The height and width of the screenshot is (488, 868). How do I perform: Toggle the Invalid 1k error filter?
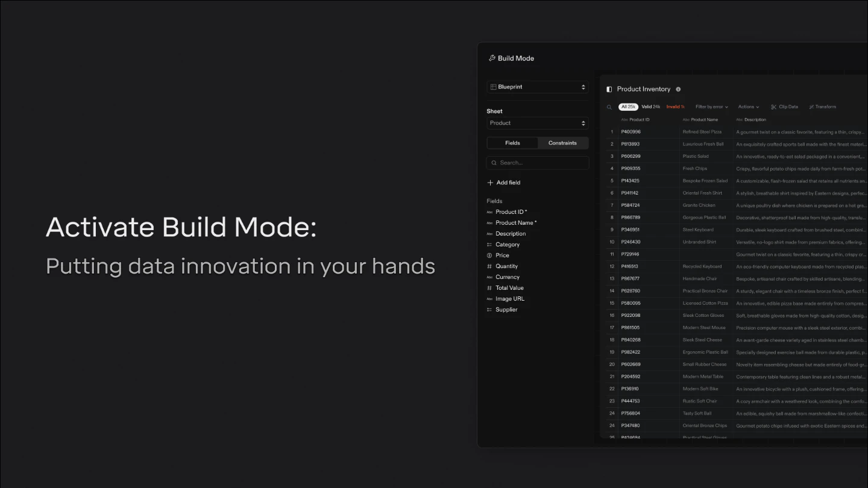(x=675, y=107)
